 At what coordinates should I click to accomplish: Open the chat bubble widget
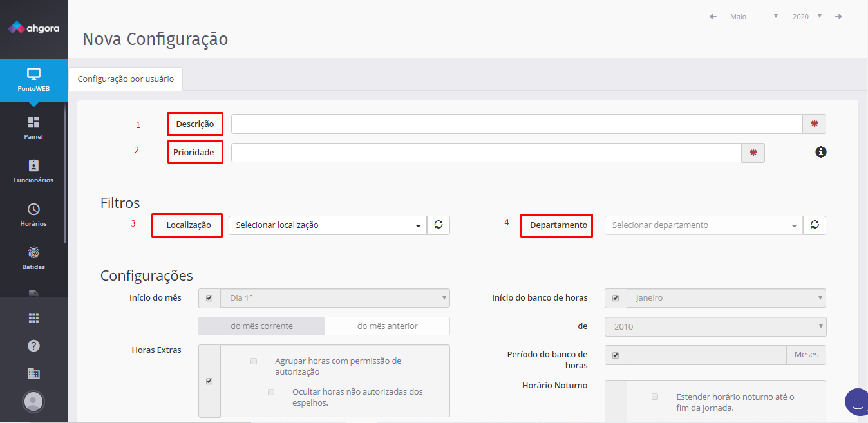point(856,402)
